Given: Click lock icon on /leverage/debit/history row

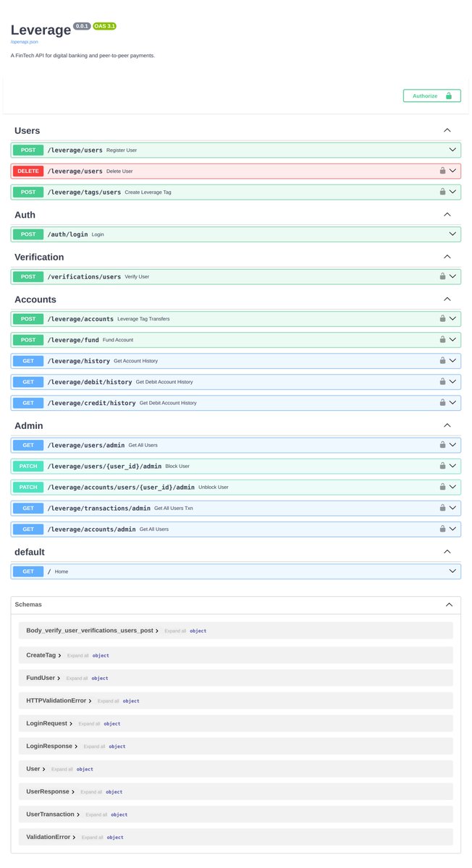Looking at the screenshot, I should 442,381.
